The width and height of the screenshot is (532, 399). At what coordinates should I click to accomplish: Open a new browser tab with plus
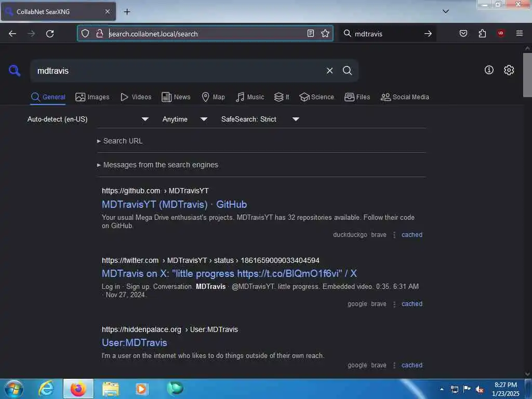click(127, 11)
